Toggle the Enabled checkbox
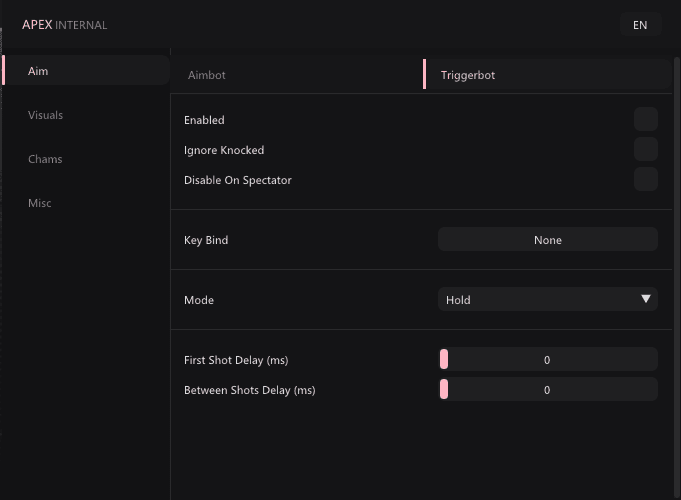 645,119
